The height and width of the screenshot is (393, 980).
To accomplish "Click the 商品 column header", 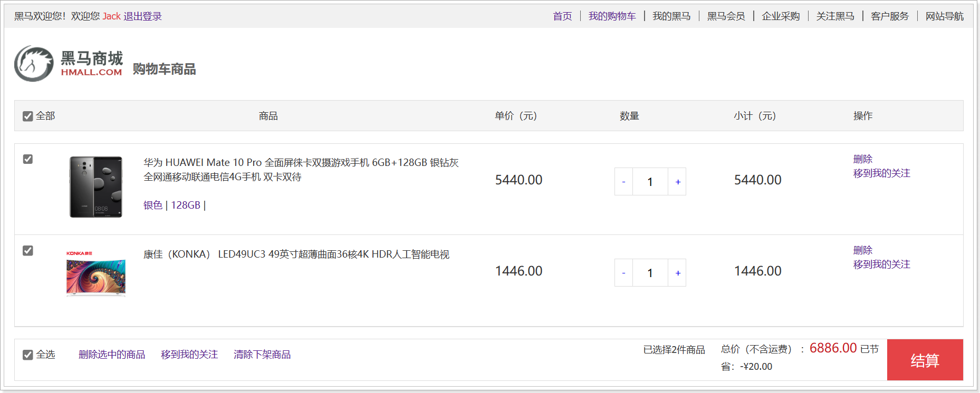I will 268,116.
